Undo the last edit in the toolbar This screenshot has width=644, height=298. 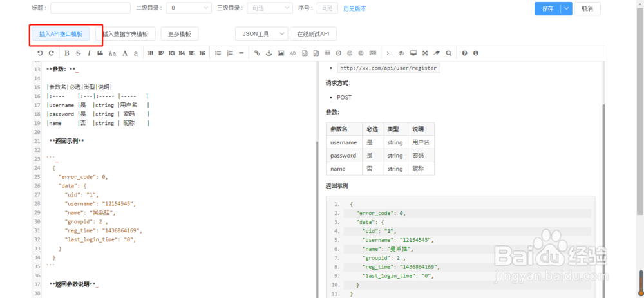pos(40,53)
